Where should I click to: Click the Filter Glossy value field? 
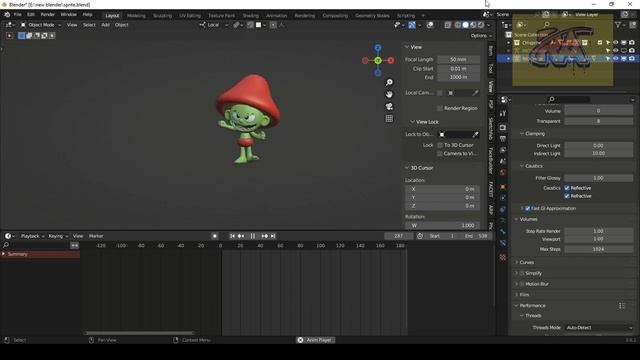click(599, 178)
